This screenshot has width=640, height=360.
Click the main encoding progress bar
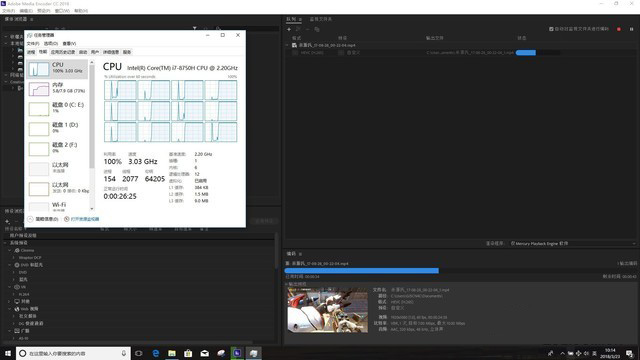click(460, 271)
